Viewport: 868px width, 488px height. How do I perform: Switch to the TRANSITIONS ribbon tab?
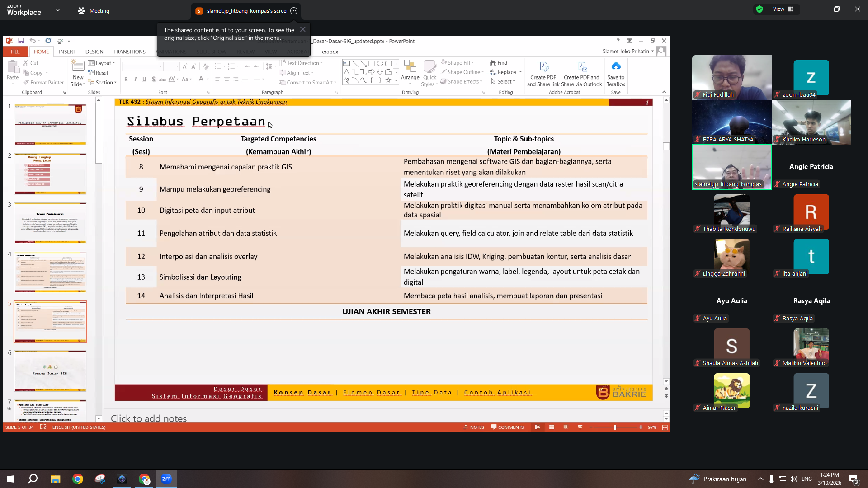129,52
